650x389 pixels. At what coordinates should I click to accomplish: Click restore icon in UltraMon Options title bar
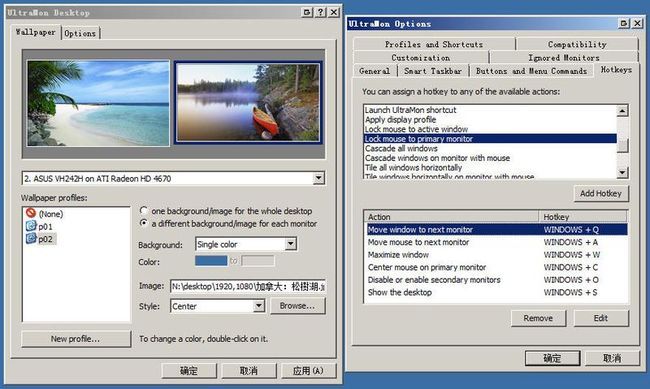point(624,23)
